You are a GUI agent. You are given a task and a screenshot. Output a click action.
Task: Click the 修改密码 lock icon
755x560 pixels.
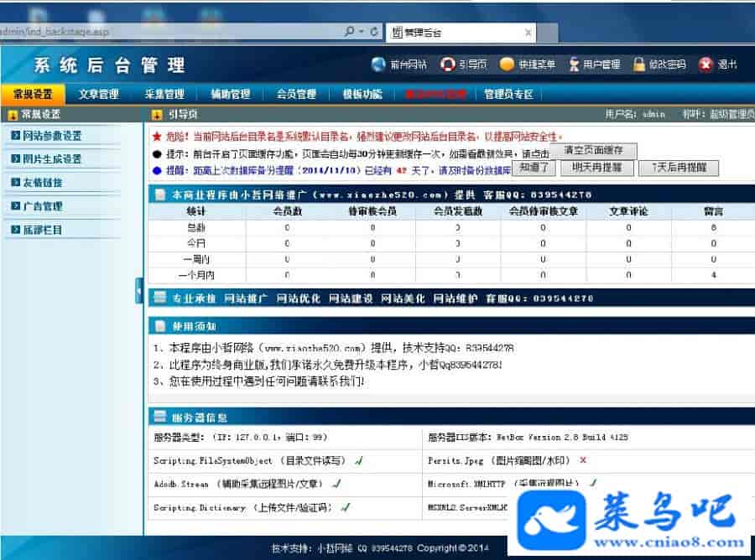pyautogui.click(x=638, y=65)
